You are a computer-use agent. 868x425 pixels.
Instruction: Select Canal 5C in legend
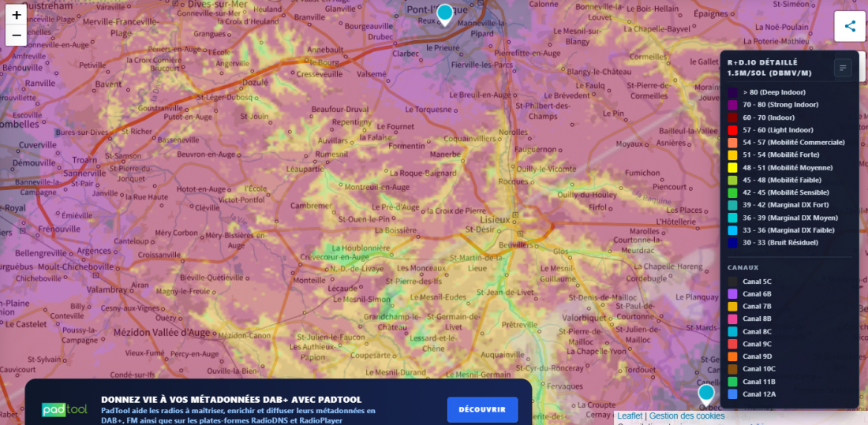point(750,281)
